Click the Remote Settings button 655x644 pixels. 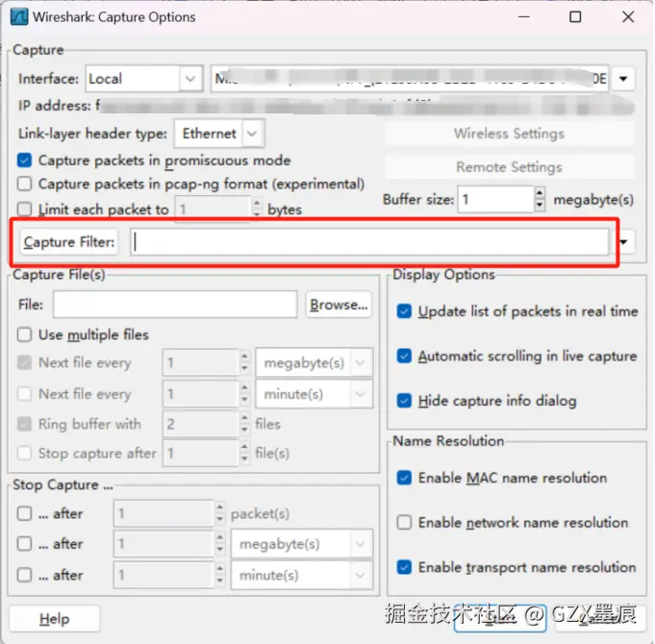tap(509, 167)
